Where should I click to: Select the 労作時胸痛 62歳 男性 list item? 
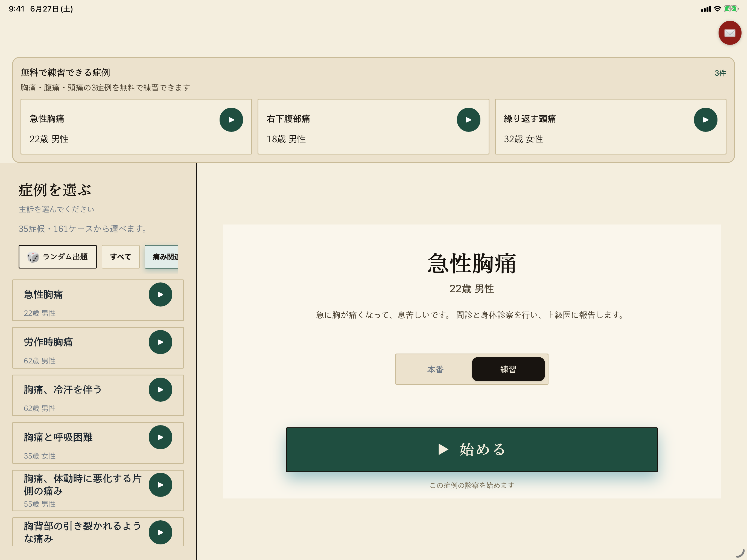(98, 348)
